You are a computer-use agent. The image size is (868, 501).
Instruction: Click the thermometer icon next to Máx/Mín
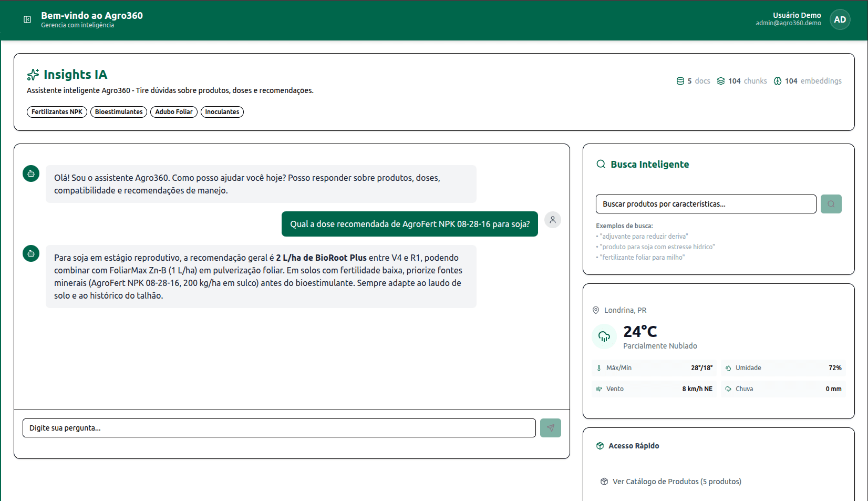599,368
